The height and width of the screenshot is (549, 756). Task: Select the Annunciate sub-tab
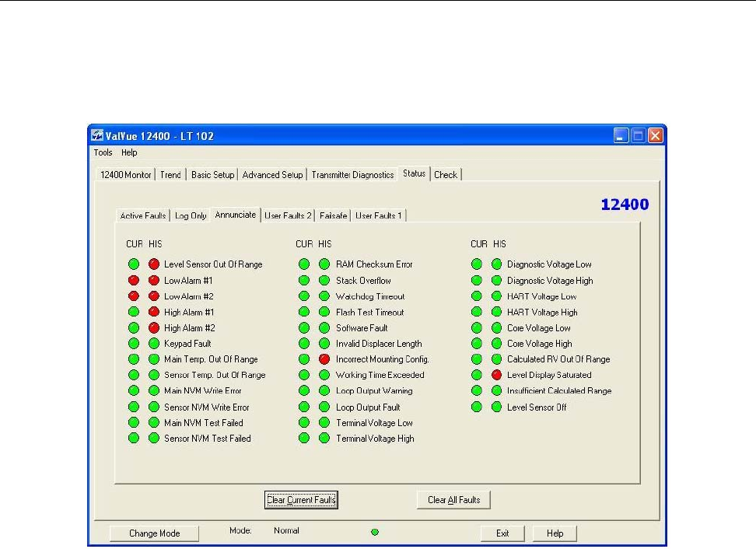pyautogui.click(x=236, y=215)
